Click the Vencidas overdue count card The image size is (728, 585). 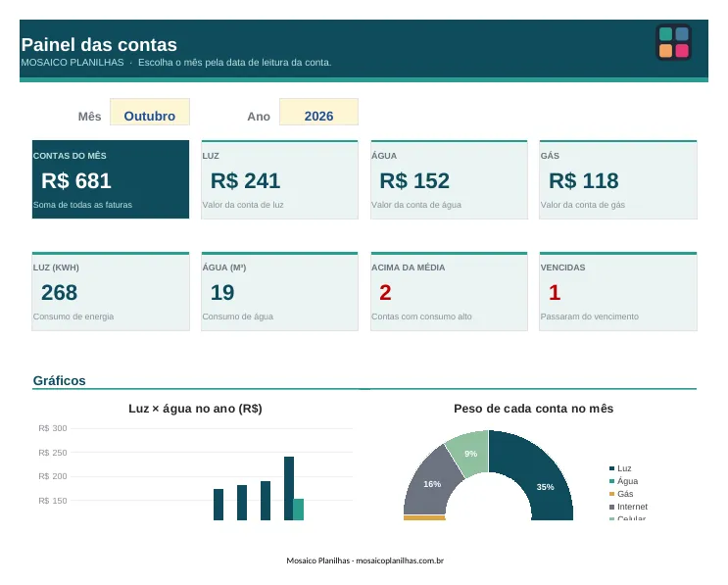tap(618, 291)
